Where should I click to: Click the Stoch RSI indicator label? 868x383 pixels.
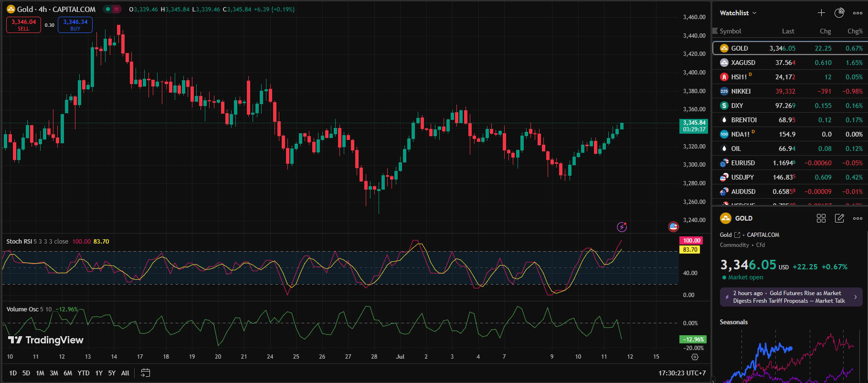19,242
